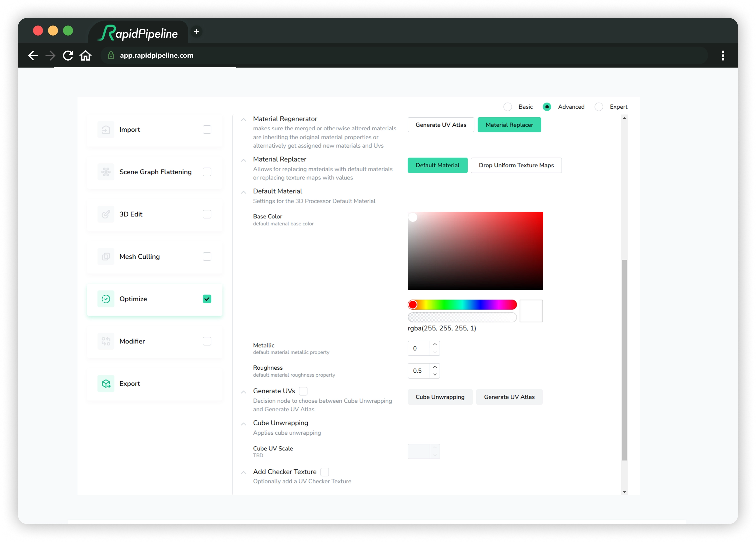Click the Scene Graph Flattening icon
This screenshot has height=542, width=756.
pyautogui.click(x=106, y=172)
